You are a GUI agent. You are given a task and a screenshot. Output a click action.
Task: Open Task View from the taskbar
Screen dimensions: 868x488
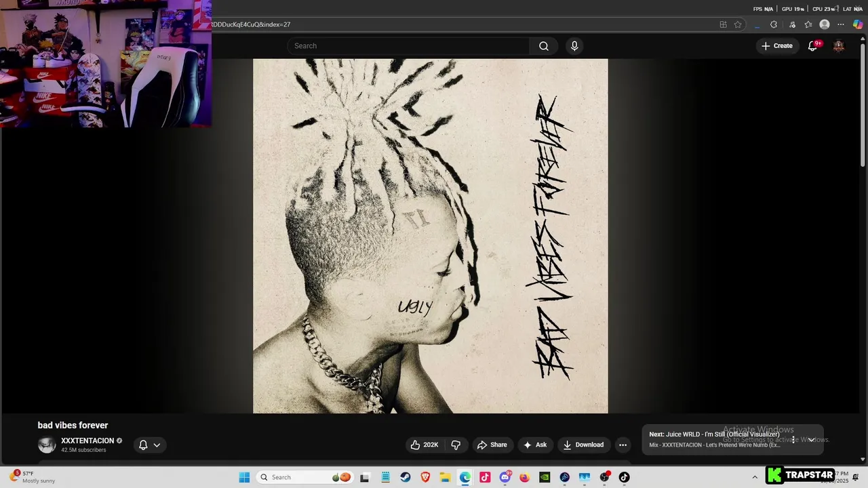pyautogui.click(x=365, y=477)
